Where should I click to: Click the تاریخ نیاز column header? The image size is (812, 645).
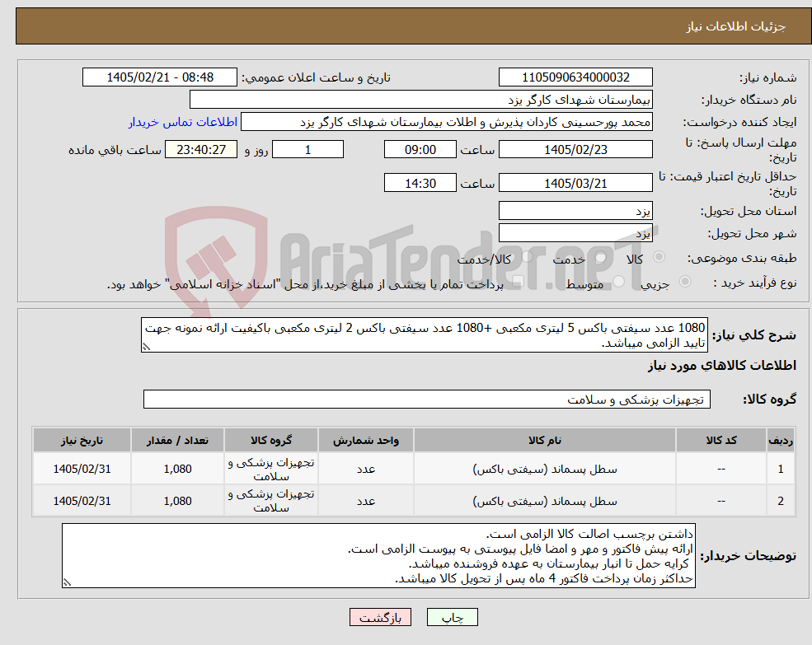(x=82, y=440)
